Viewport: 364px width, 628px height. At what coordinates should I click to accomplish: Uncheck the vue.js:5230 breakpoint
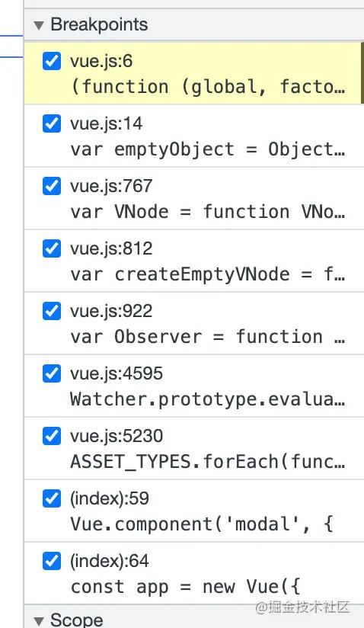52,436
